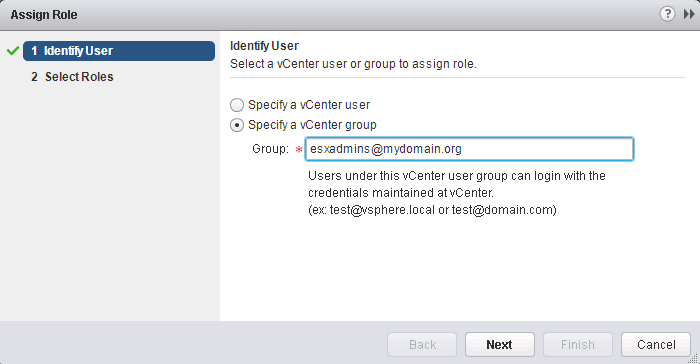
Task: Click the disabled Back button
Action: coord(422,344)
